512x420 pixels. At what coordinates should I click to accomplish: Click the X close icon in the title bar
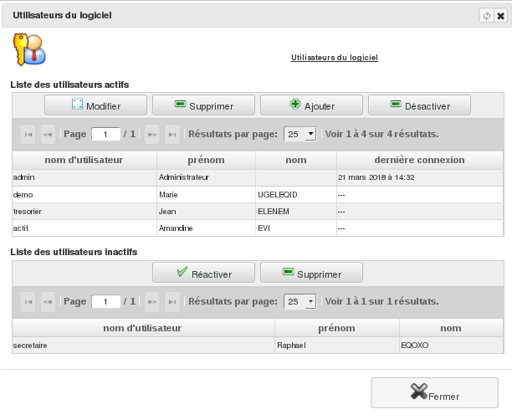click(x=500, y=16)
